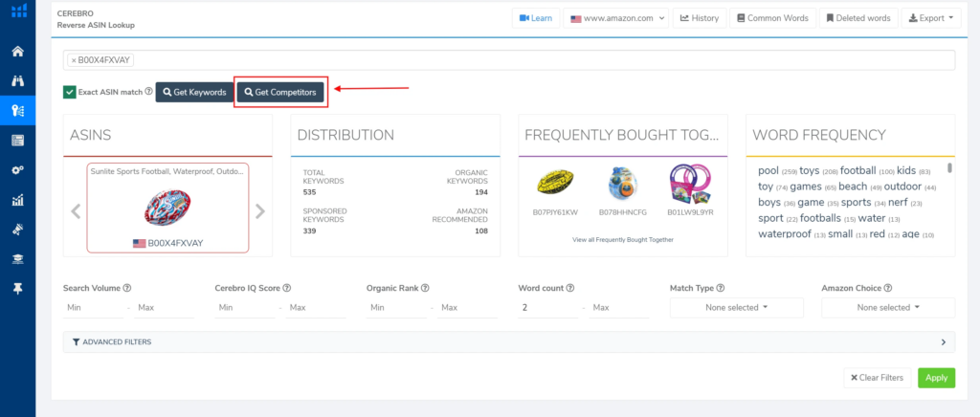Viewport: 980px width, 417px height.
Task: Expand the Advanced Filters section
Action: click(509, 342)
